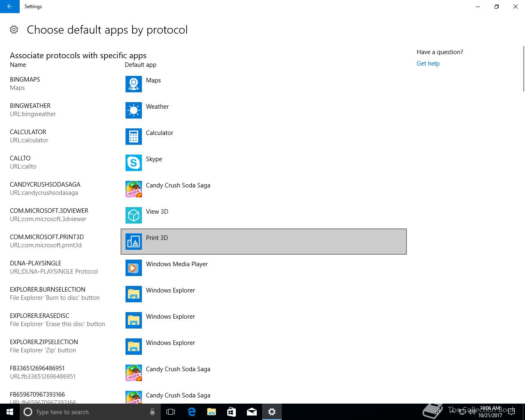Open Task View from the taskbar

[171, 412]
